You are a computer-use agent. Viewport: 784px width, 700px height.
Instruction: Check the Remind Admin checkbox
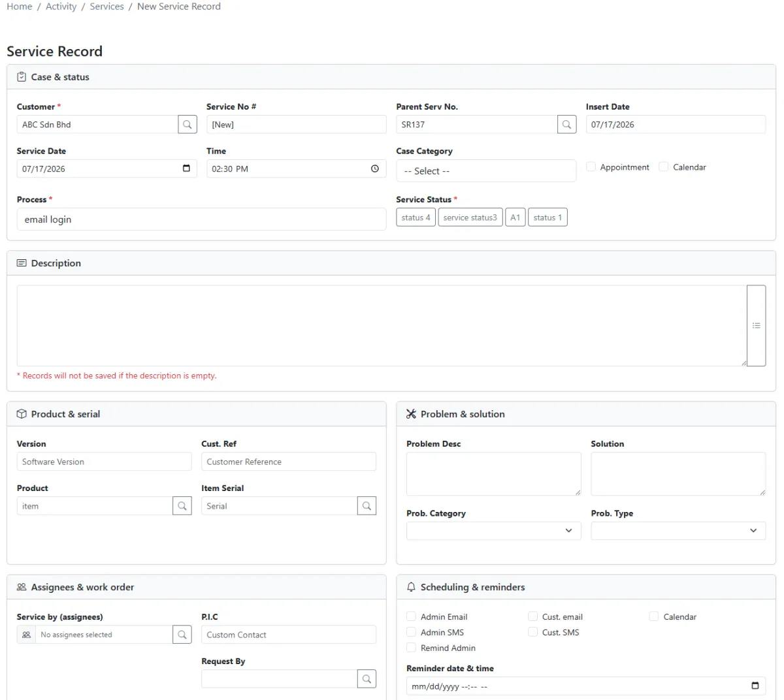(x=412, y=648)
